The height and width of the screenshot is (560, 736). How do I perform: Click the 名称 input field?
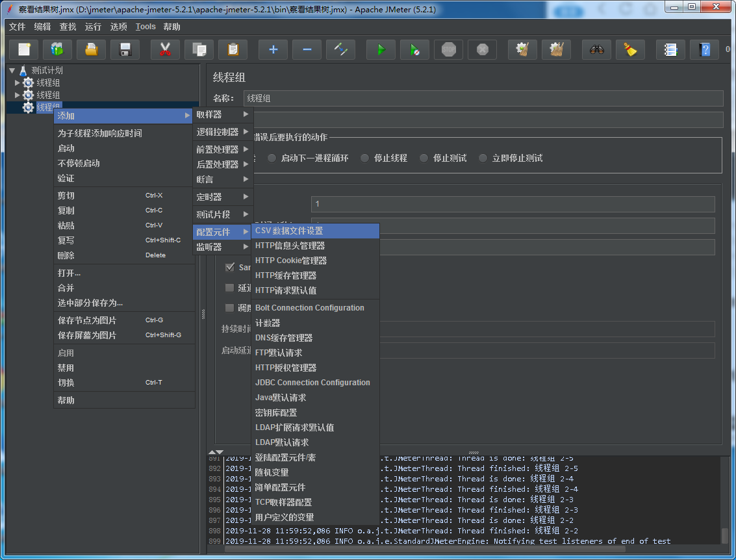(483, 99)
